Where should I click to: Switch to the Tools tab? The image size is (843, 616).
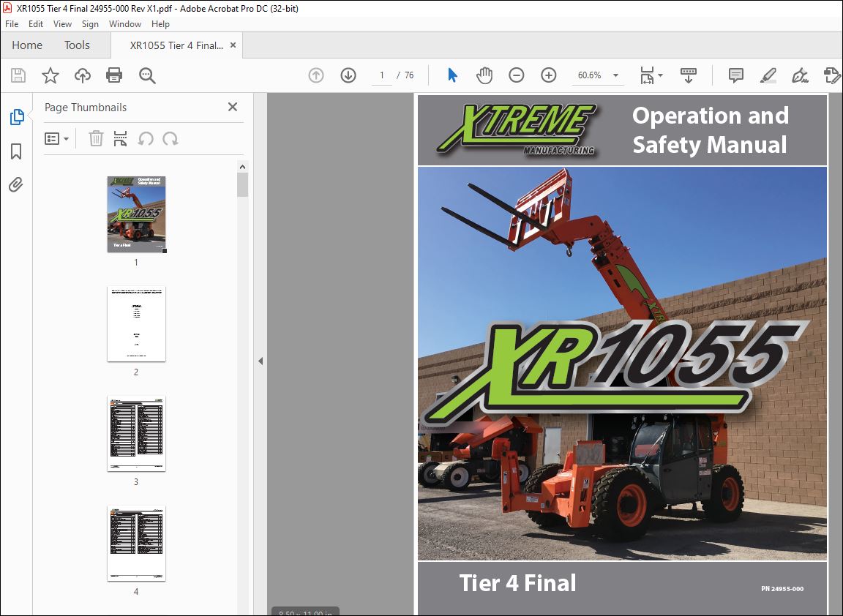point(77,45)
